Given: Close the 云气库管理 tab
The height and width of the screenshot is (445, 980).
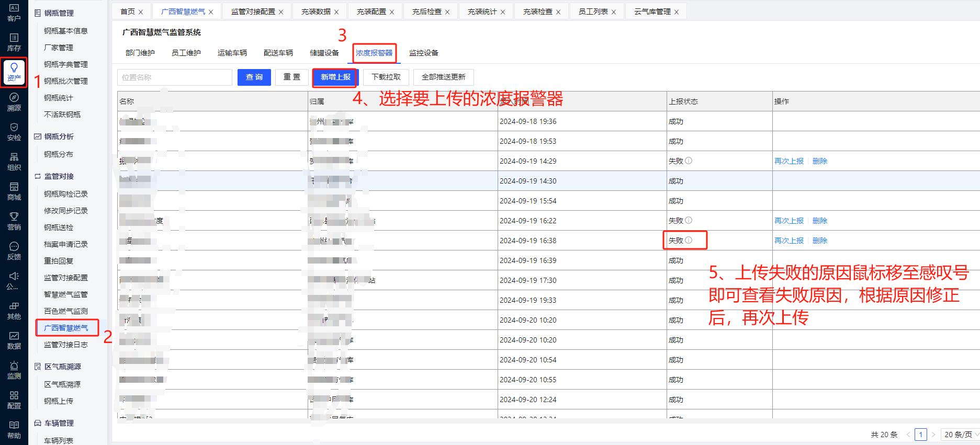Looking at the screenshot, I should click(x=677, y=12).
